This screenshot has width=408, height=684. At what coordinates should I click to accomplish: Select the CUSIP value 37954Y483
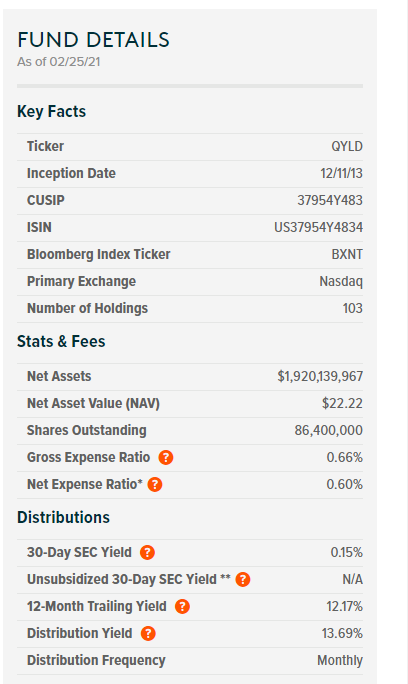330,200
